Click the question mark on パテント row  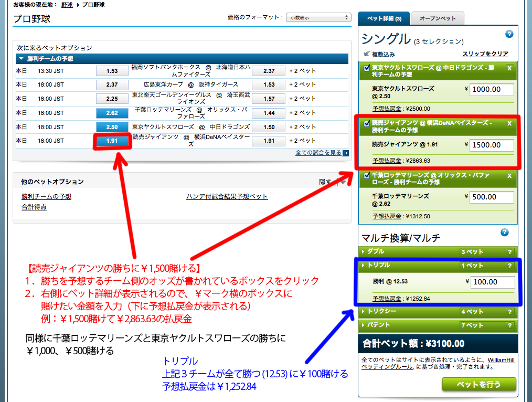coord(509,325)
